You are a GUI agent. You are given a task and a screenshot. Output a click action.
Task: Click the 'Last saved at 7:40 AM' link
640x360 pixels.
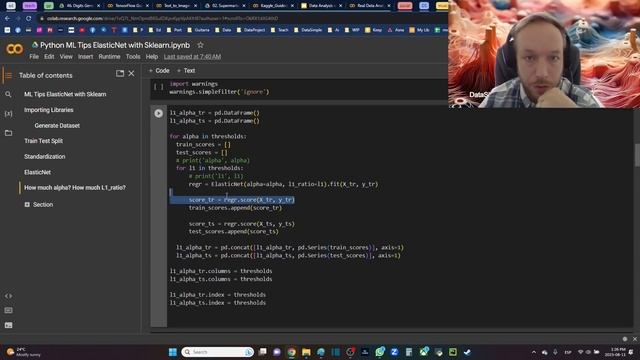[192, 57]
